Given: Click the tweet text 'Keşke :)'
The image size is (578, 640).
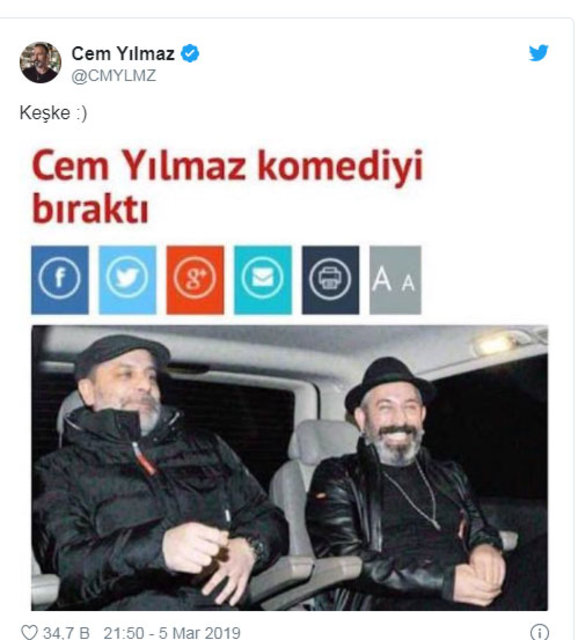Looking at the screenshot, I should (53, 113).
